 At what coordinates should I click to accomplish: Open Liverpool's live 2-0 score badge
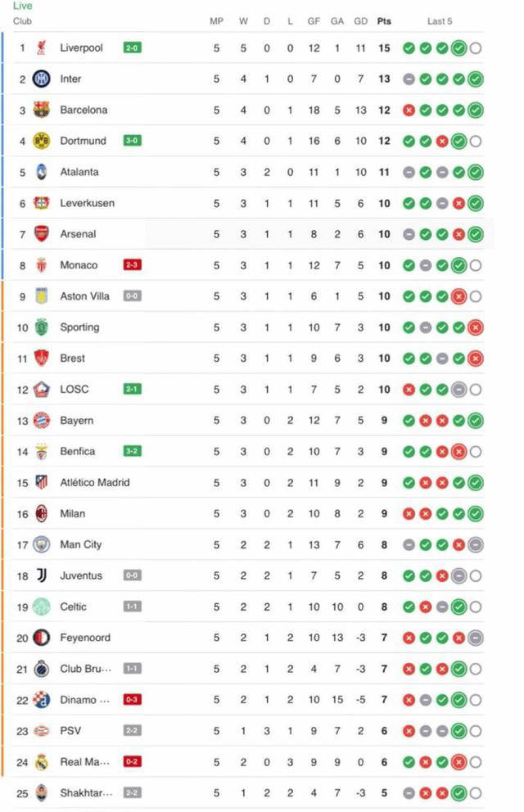pos(132,48)
